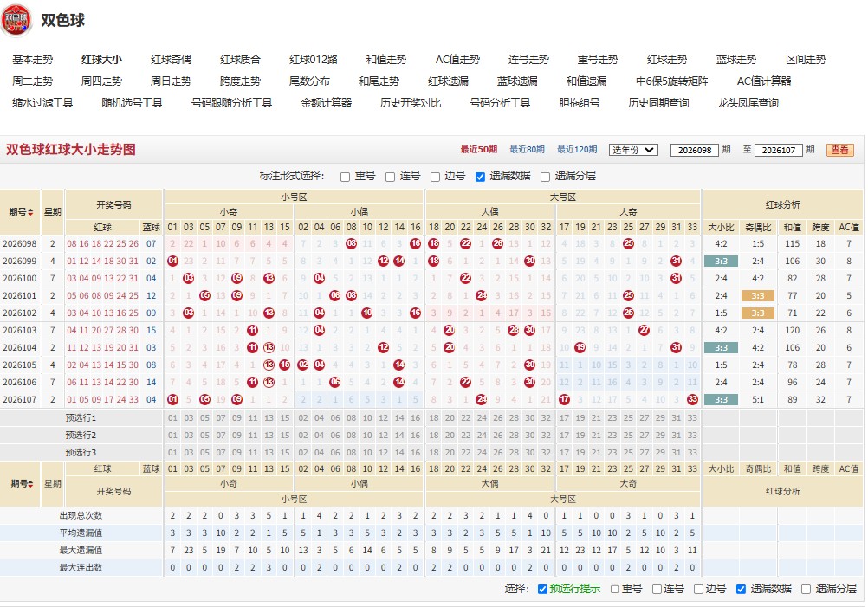868x607 pixels.
Task: Open the 周二走势 link
Action: click(33, 81)
